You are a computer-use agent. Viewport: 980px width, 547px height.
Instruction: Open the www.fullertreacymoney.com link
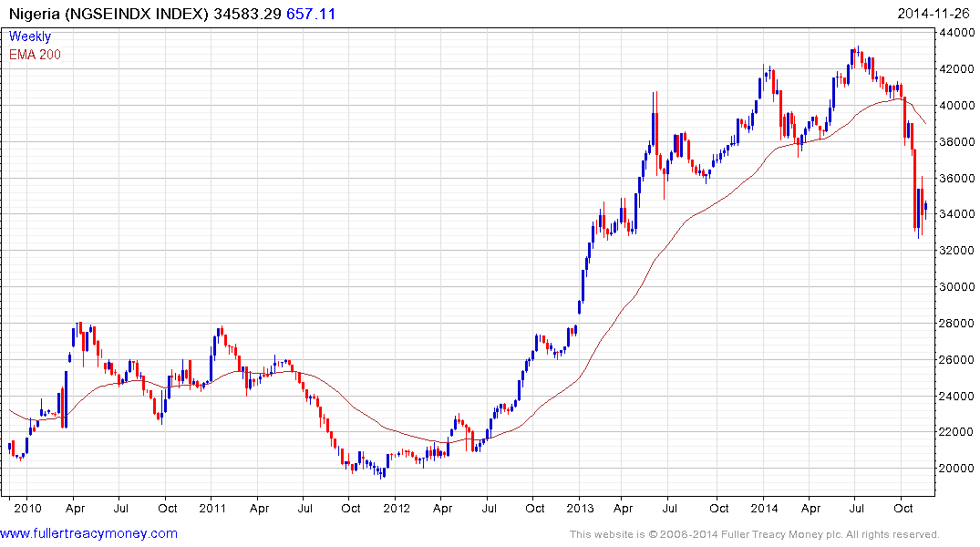[x=88, y=534]
